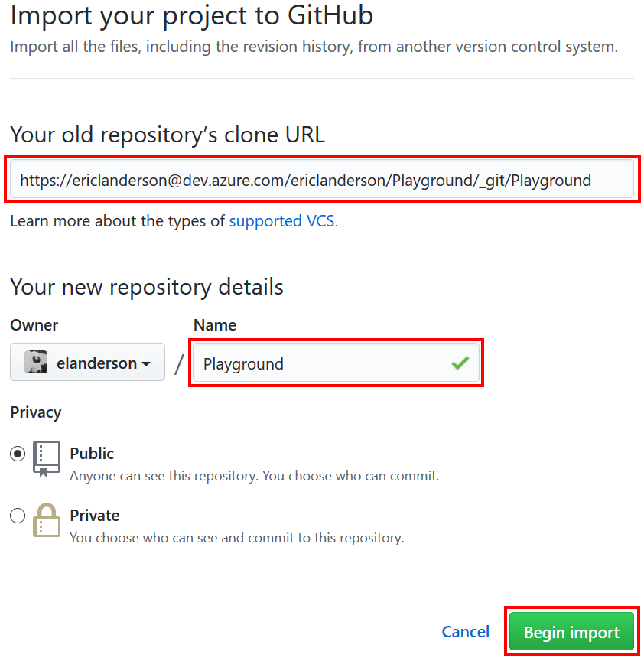Image resolution: width=644 pixels, height=661 pixels.
Task: Select the Playground text in the Name box
Action: [243, 363]
